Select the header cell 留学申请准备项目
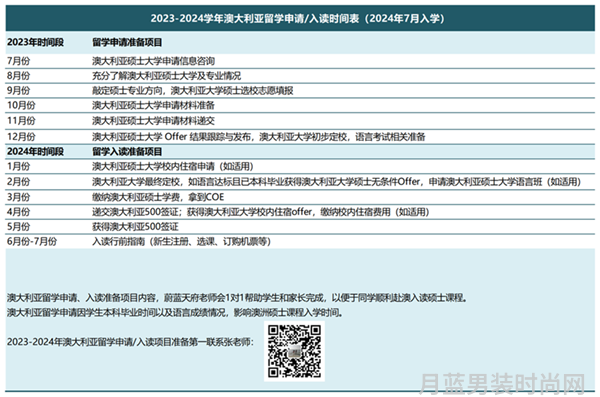Image resolution: width=600 pixels, height=397 pixels. [127, 42]
